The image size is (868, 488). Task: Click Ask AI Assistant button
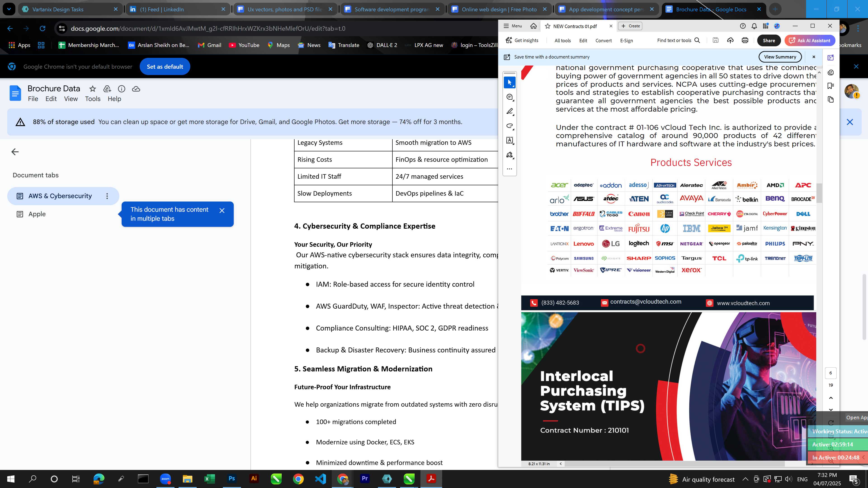[809, 40]
